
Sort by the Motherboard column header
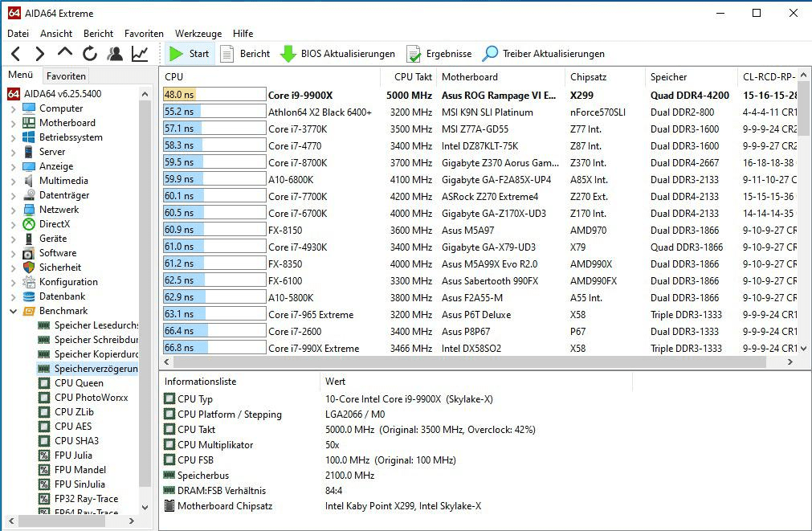coord(500,76)
